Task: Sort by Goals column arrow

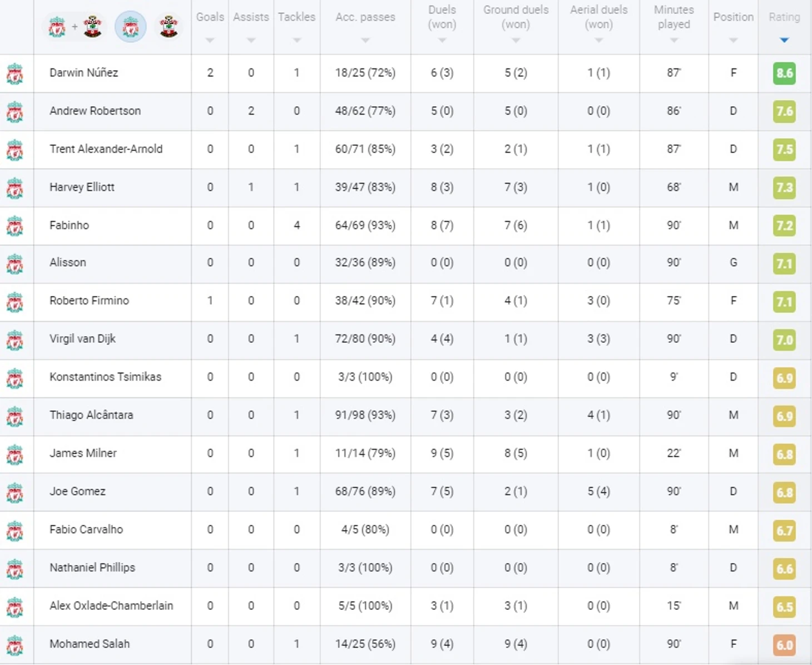Action: click(210, 40)
